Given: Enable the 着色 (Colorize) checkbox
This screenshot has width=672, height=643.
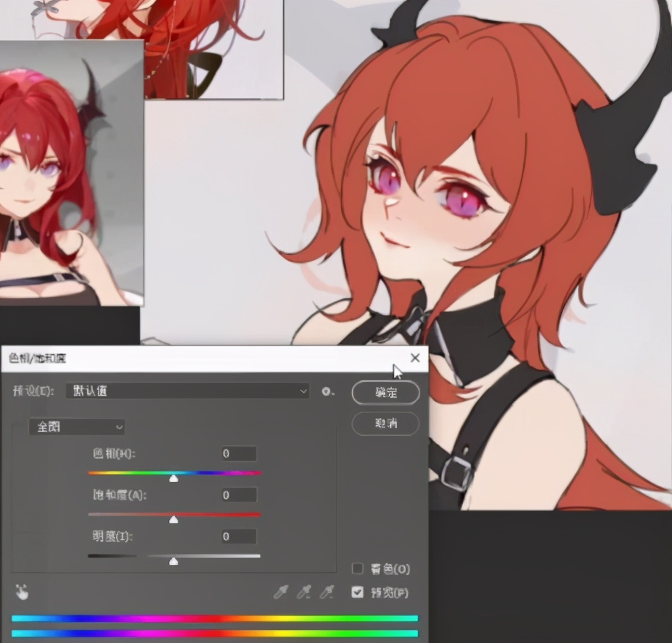Looking at the screenshot, I should 358,569.
